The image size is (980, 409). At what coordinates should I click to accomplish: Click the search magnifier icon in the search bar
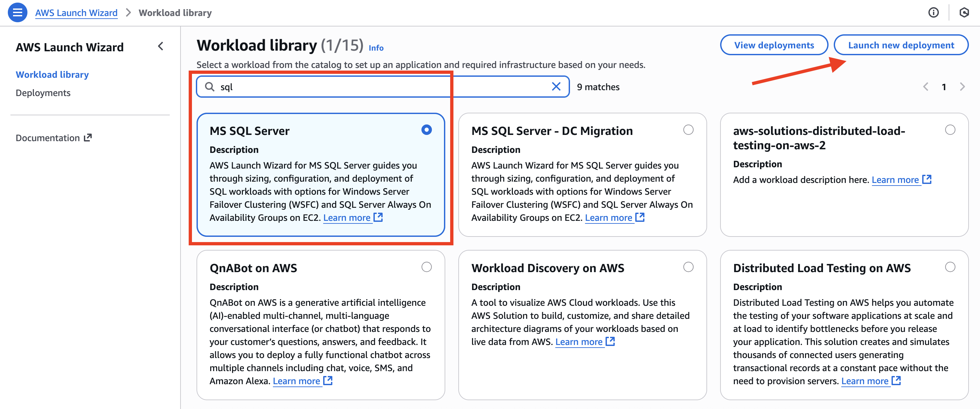pos(210,87)
